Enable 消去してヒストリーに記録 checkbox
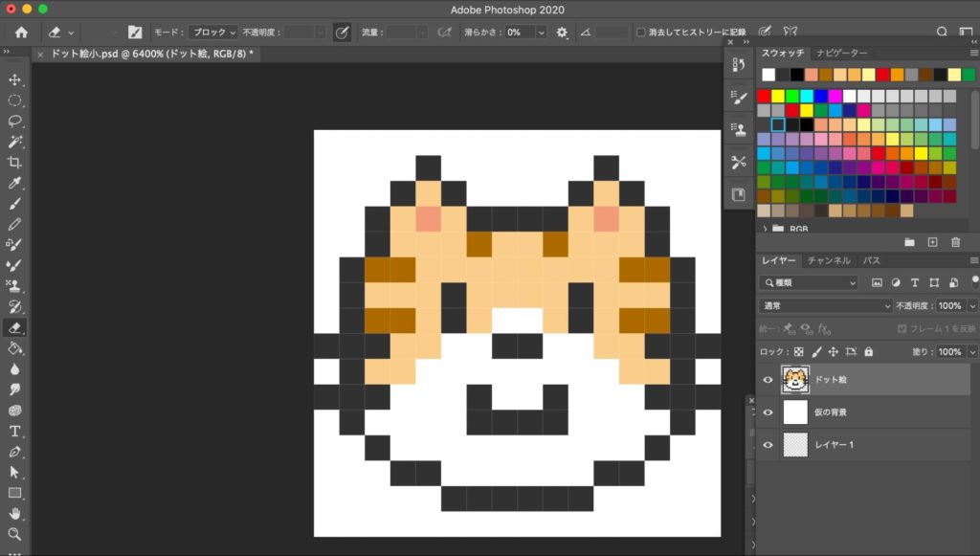Screen dimensions: 980x556 tap(639, 30)
